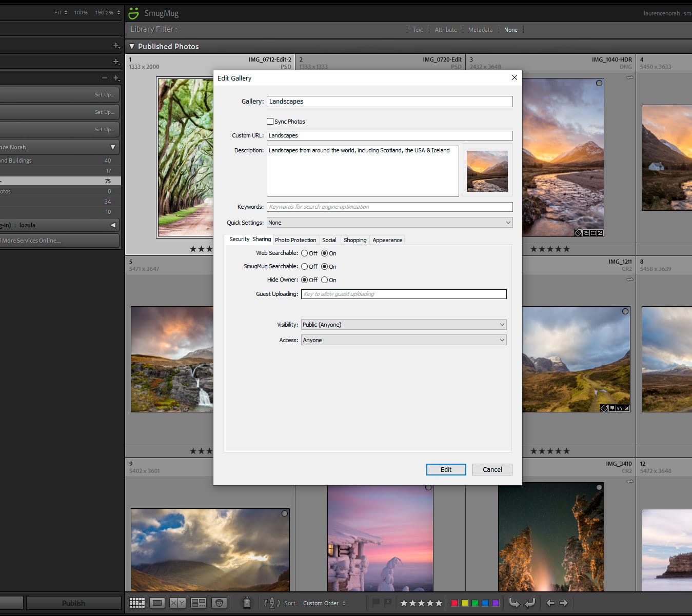Select the Grid view icon
The width and height of the screenshot is (692, 616).
(137, 603)
